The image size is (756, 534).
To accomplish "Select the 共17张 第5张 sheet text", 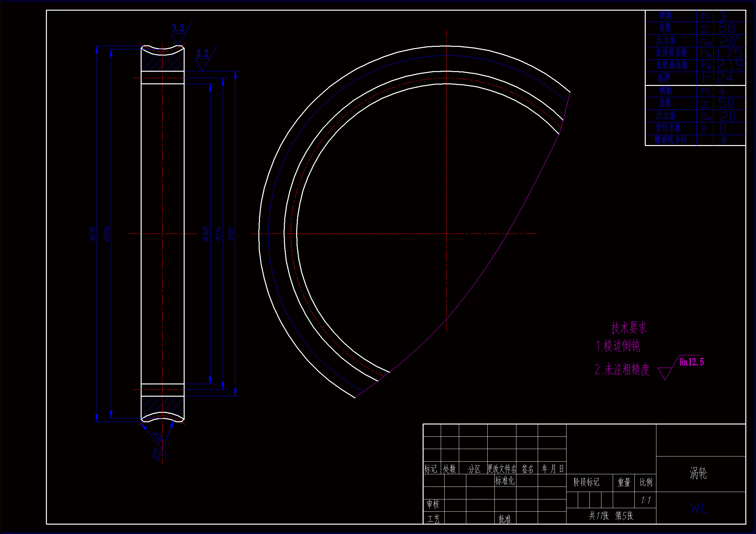I will [x=611, y=516].
